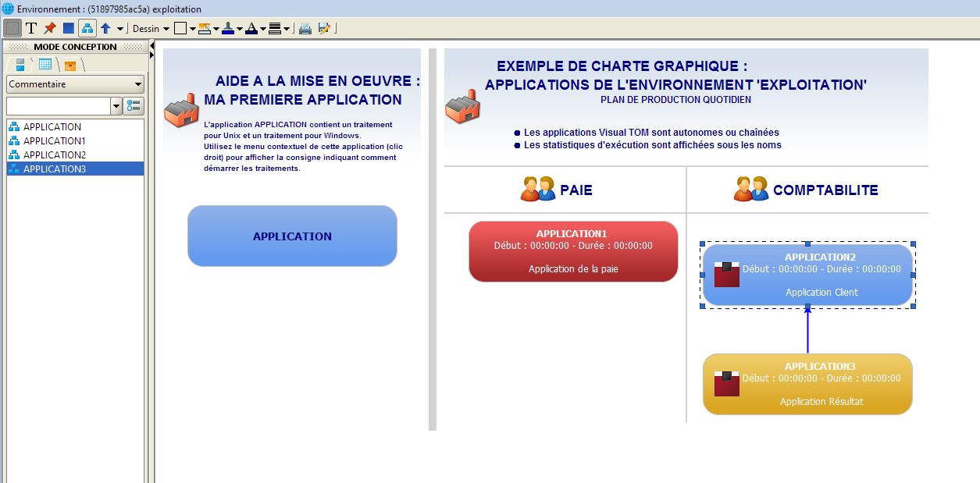Viewport: 980px width, 483px height.
Task: Select APPLICATION3 in the list
Action: (75, 169)
